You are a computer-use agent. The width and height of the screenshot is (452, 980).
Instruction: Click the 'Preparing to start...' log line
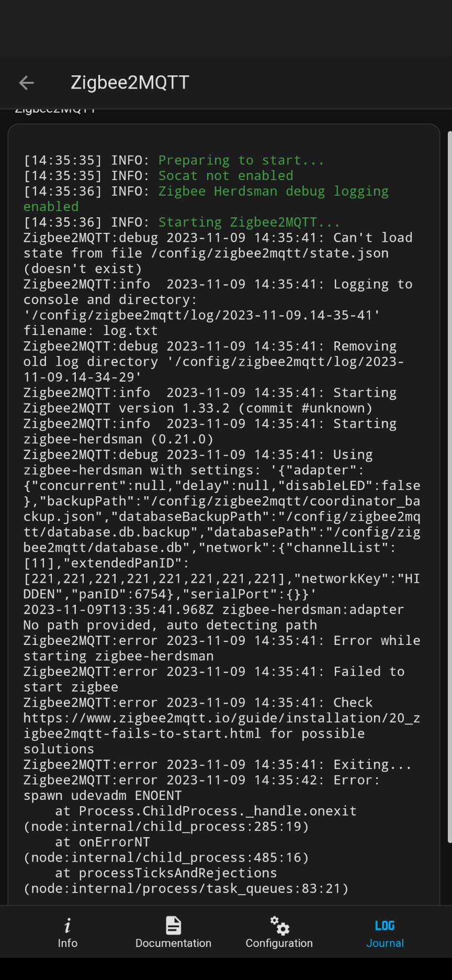click(x=241, y=160)
